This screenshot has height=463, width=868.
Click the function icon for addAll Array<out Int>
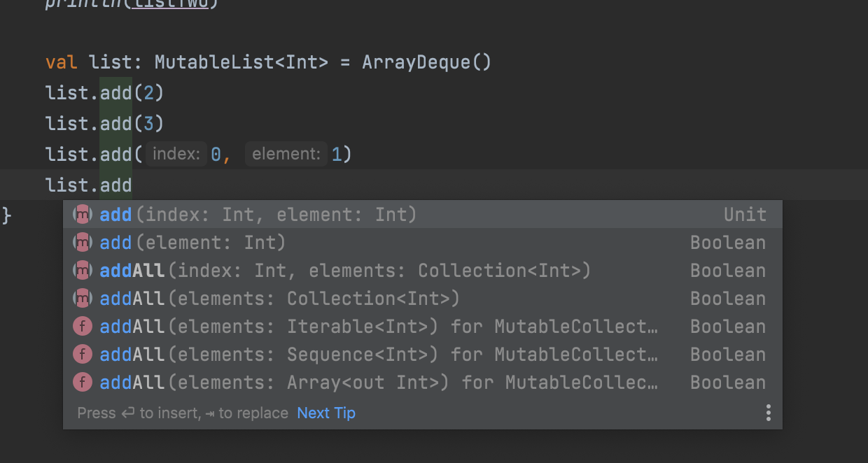[x=83, y=383]
